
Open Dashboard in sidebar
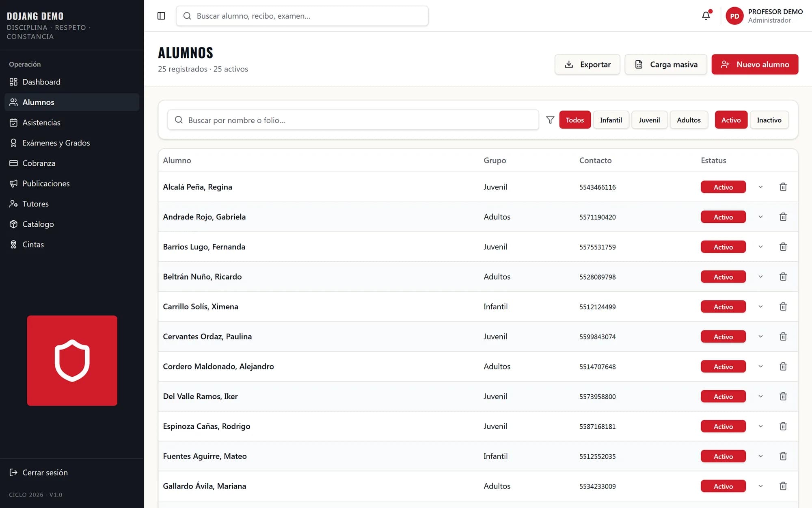point(72,82)
